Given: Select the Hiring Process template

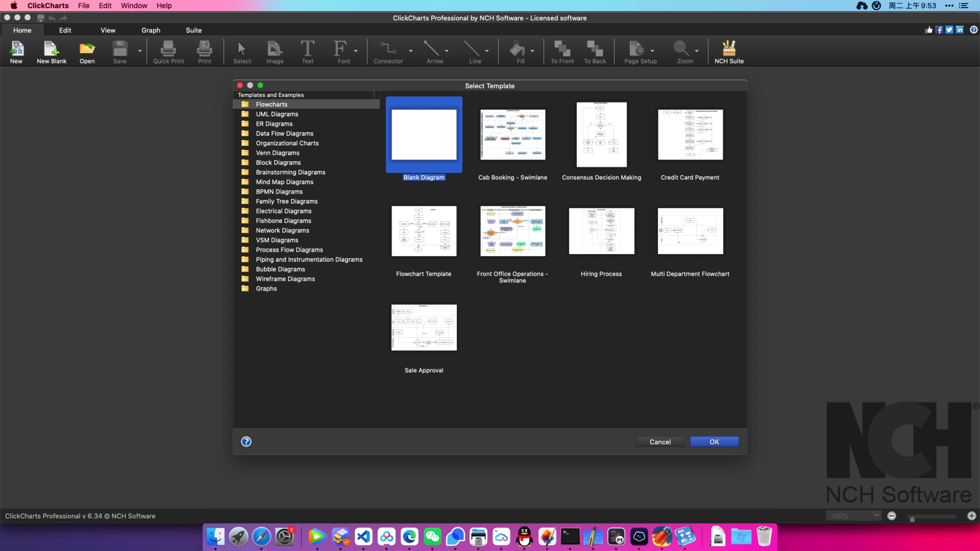Looking at the screenshot, I should coord(602,231).
